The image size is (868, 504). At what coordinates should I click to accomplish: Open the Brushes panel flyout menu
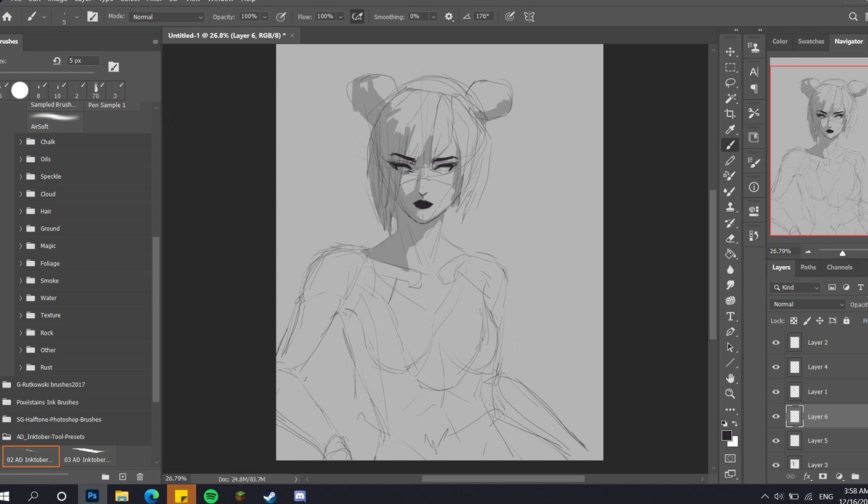[x=155, y=42]
